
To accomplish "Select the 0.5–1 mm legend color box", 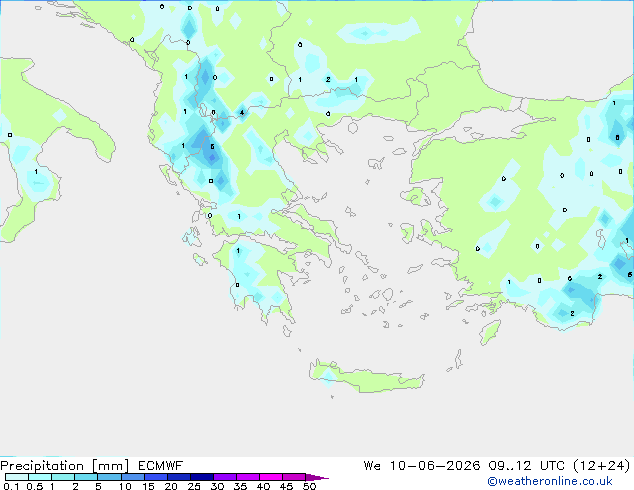I will pyautogui.click(x=40, y=477).
